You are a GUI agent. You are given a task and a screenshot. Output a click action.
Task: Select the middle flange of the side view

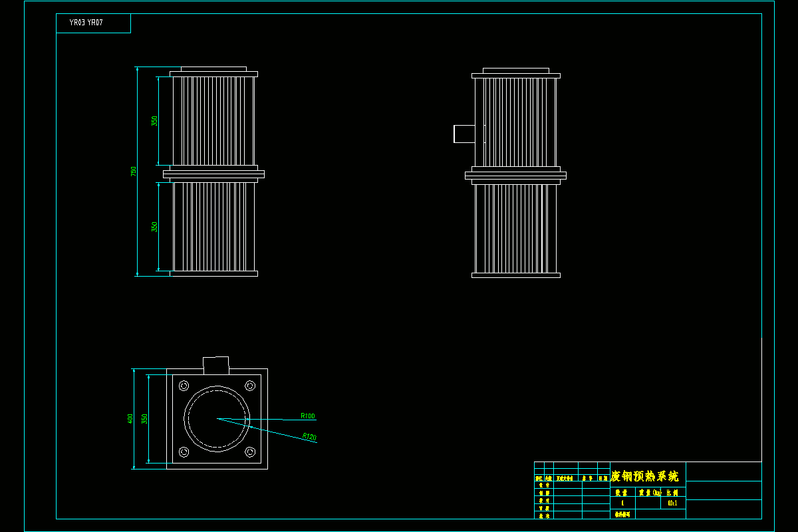(515, 176)
